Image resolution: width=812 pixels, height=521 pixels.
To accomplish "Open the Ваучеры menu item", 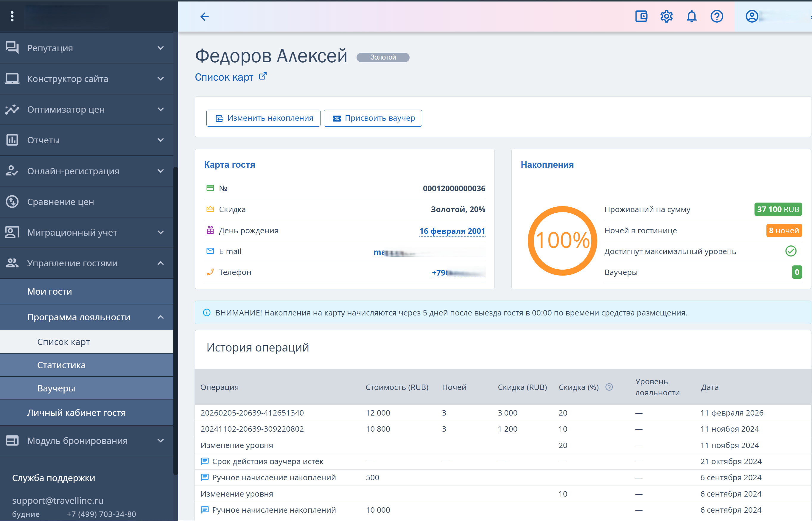I will [x=56, y=388].
